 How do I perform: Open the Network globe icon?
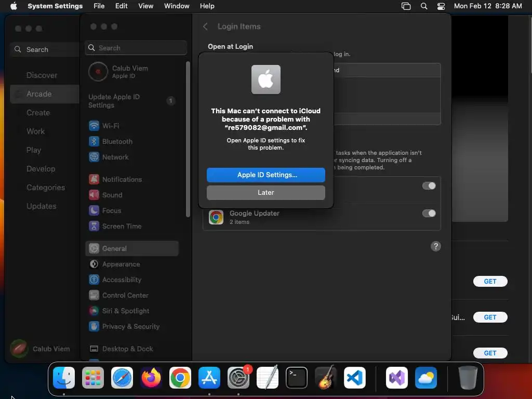pos(94,157)
